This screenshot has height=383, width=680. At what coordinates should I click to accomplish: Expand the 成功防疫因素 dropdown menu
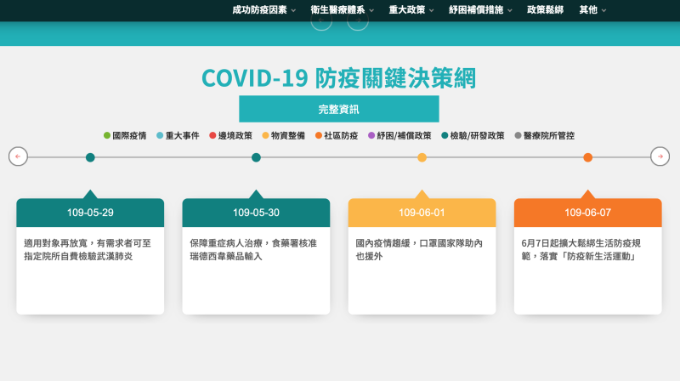tap(264, 10)
